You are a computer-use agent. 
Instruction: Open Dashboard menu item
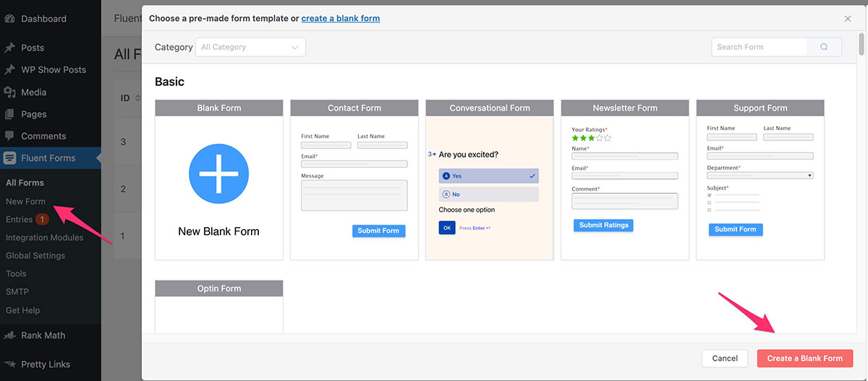[43, 19]
